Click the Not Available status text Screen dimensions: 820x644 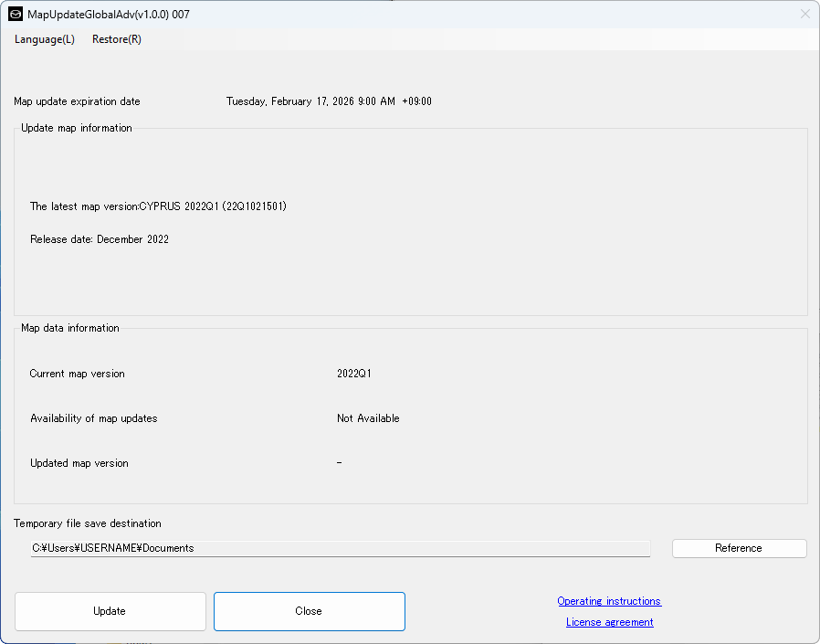[x=368, y=418]
